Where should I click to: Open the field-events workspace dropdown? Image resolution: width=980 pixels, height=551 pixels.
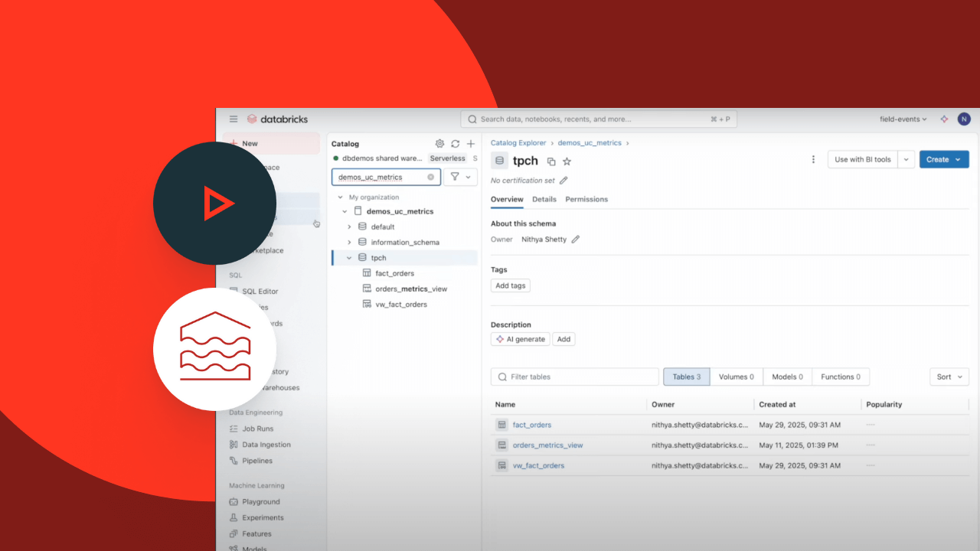coord(903,119)
